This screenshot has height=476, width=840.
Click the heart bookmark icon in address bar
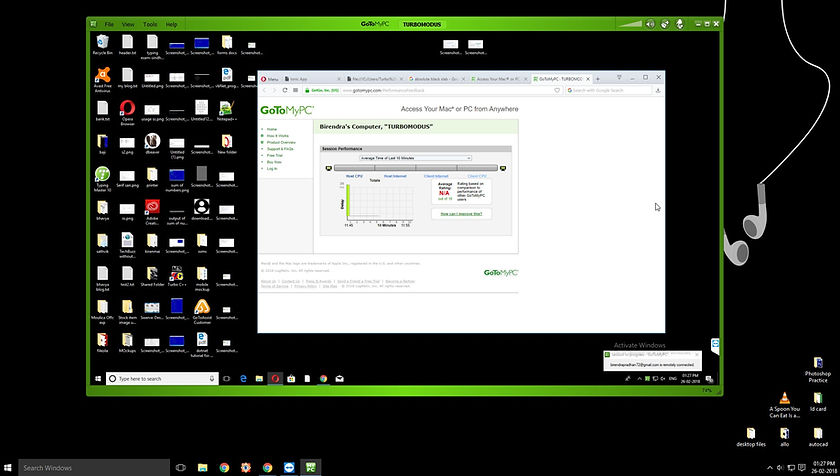[557, 90]
